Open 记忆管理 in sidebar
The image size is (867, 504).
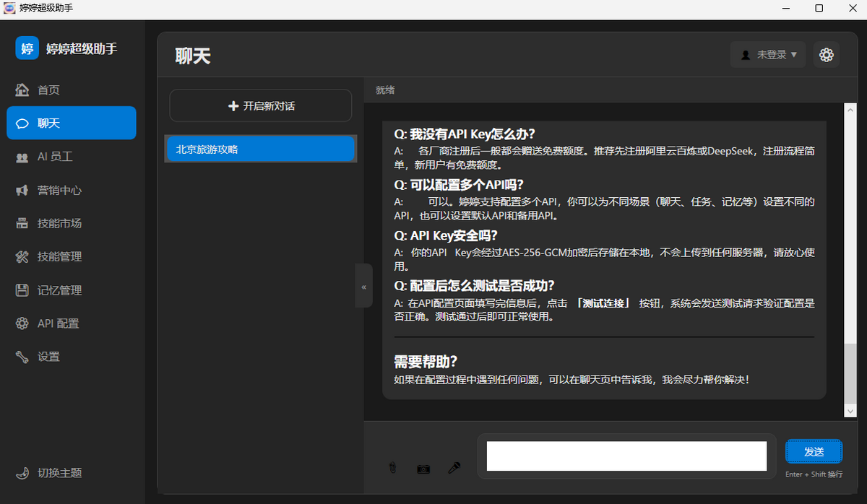[72, 290]
